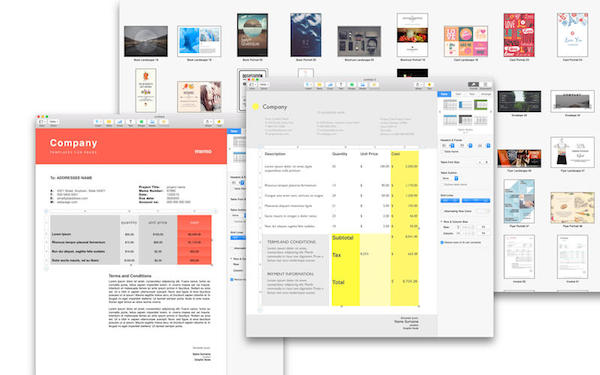Screen dimensions: 600x375
Task: Toggle Alternating Row Color checkbox
Action: (442, 211)
